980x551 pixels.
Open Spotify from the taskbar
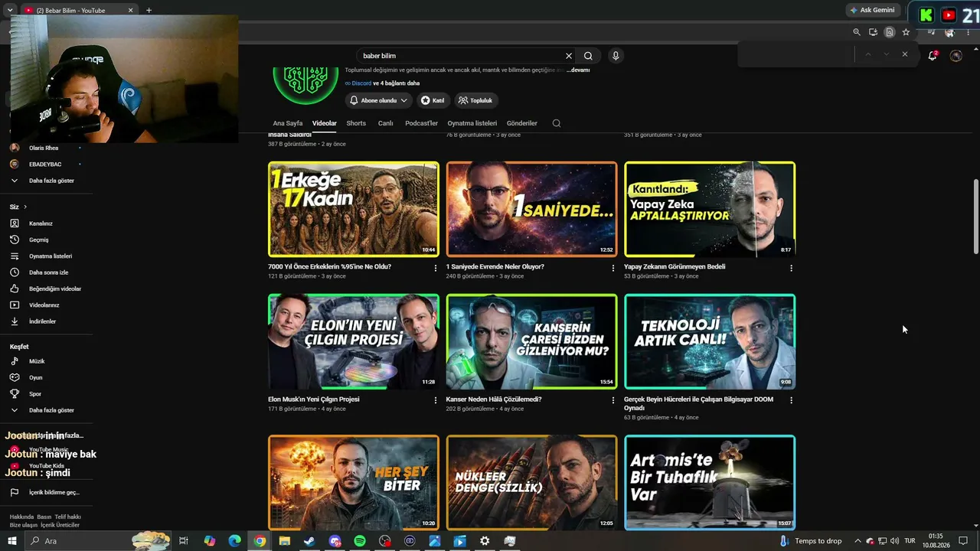(360, 541)
